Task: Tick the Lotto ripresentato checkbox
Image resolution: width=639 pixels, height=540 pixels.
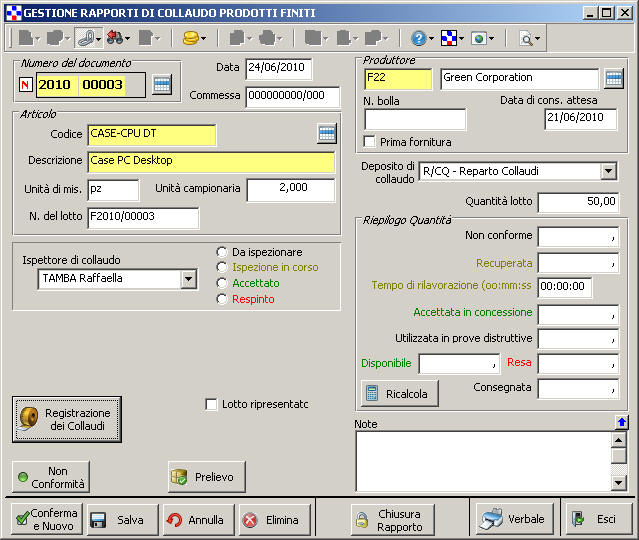Action: pos(211,404)
